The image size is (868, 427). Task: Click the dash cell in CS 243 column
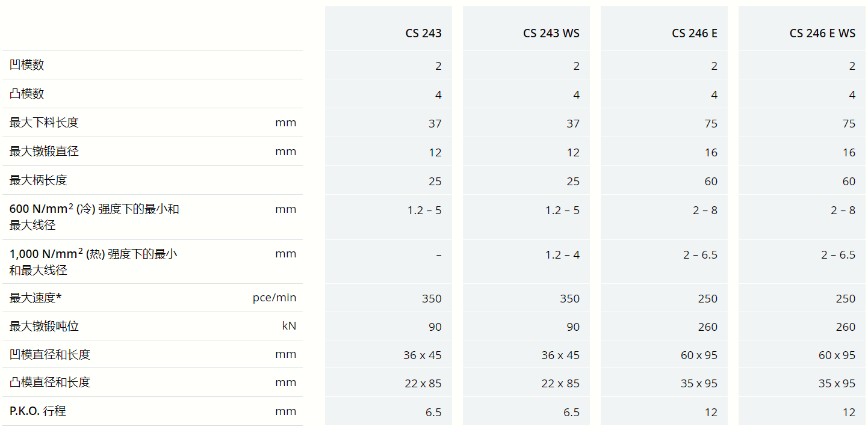point(439,255)
